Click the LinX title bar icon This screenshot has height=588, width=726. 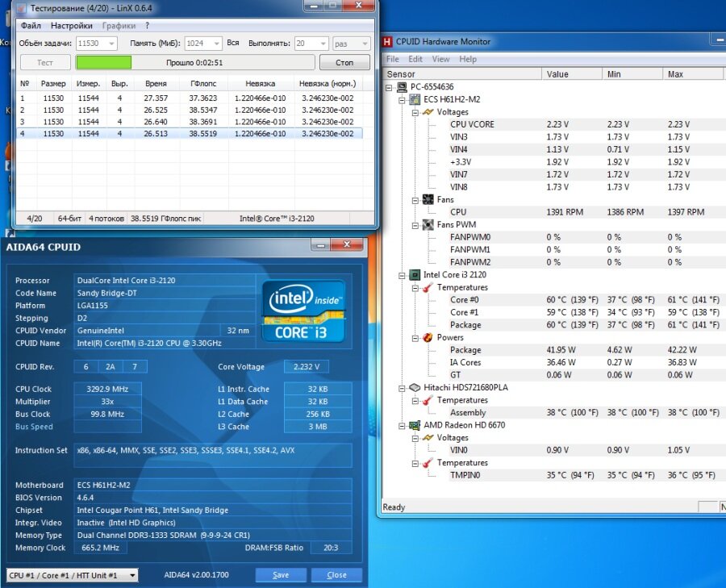(21, 8)
